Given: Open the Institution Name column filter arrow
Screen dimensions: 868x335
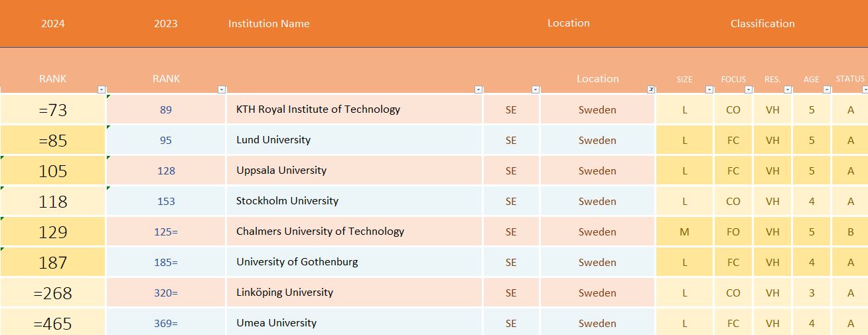Looking at the screenshot, I should click(x=478, y=90).
